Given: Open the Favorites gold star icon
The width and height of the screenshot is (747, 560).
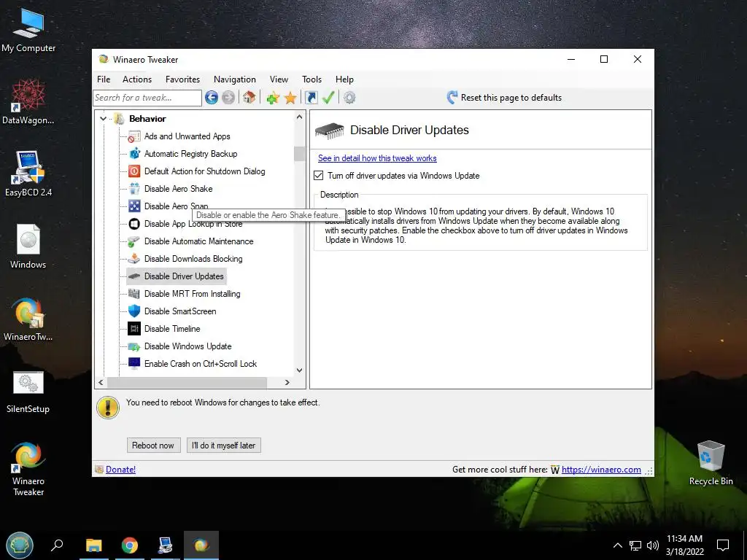Looking at the screenshot, I should point(290,98).
